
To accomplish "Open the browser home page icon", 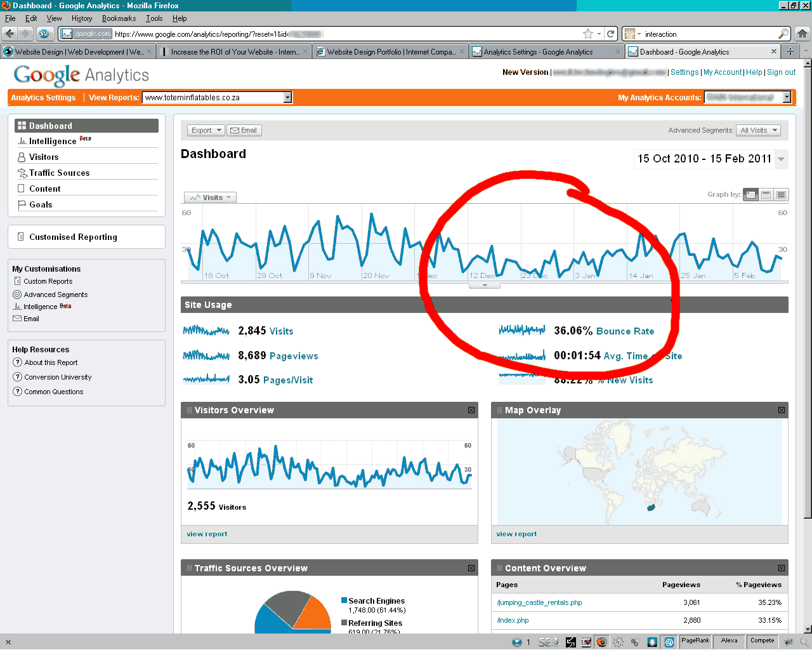I will (x=802, y=34).
